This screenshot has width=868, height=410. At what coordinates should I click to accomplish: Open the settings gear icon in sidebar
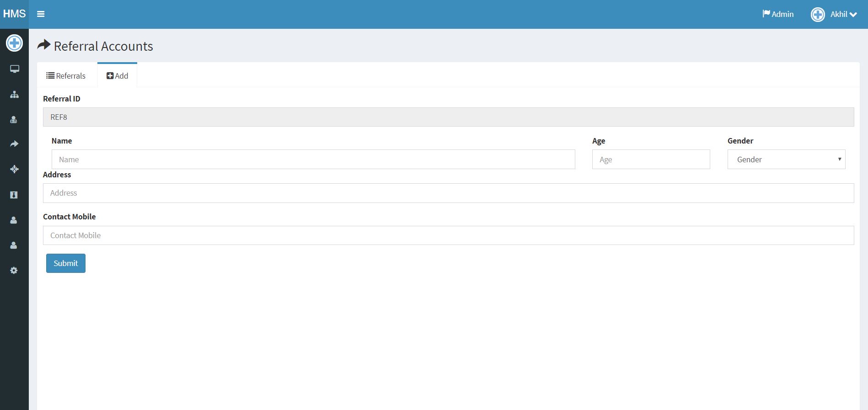click(14, 271)
